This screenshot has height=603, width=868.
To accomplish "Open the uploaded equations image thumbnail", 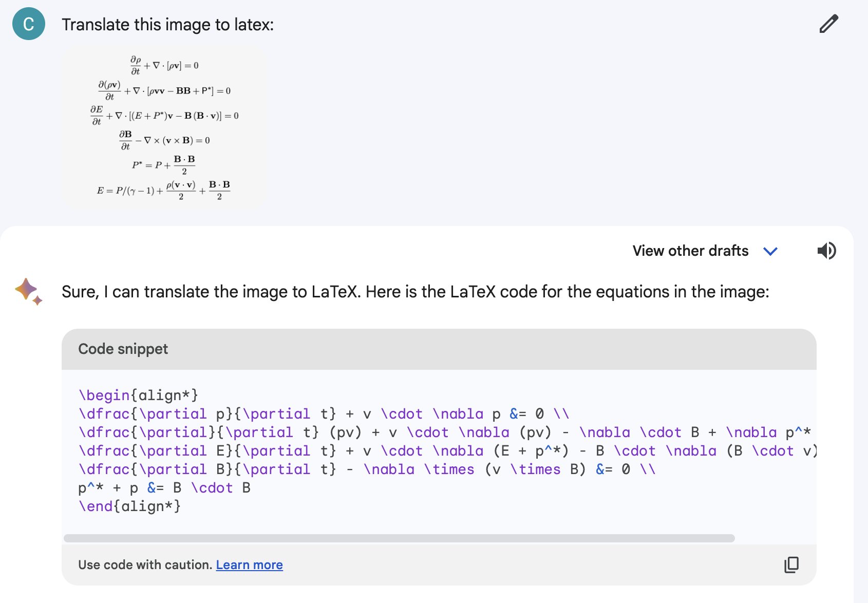I will (x=164, y=127).
